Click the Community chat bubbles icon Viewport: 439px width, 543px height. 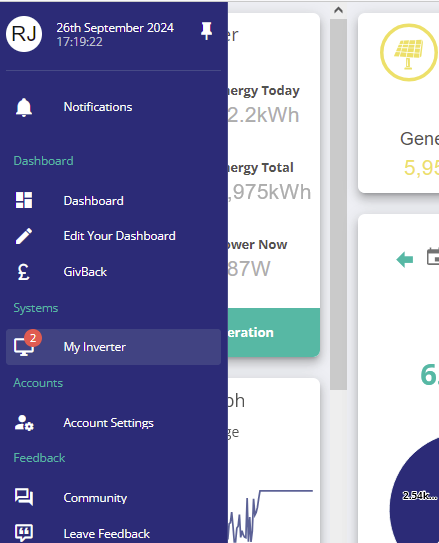24,497
